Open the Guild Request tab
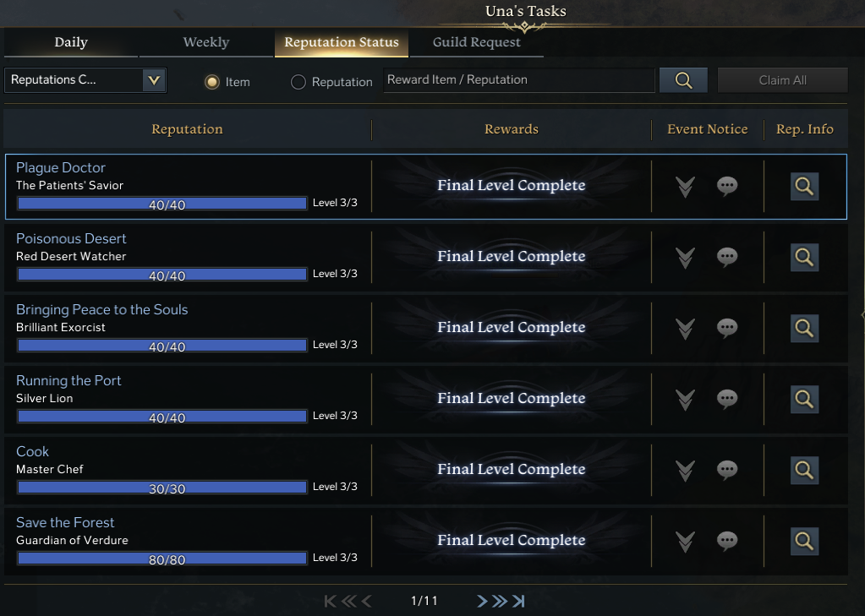865x616 pixels. pos(477,42)
